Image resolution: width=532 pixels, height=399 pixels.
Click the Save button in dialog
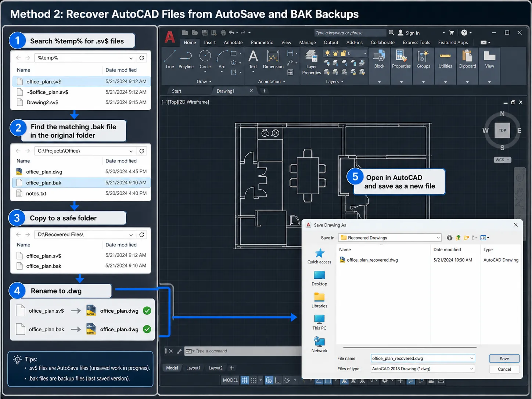[x=504, y=359]
